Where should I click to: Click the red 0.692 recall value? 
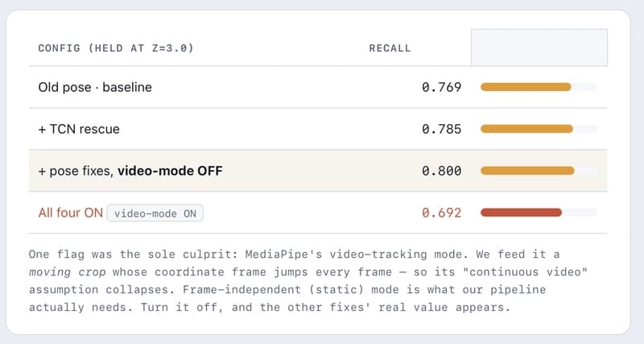pos(441,213)
